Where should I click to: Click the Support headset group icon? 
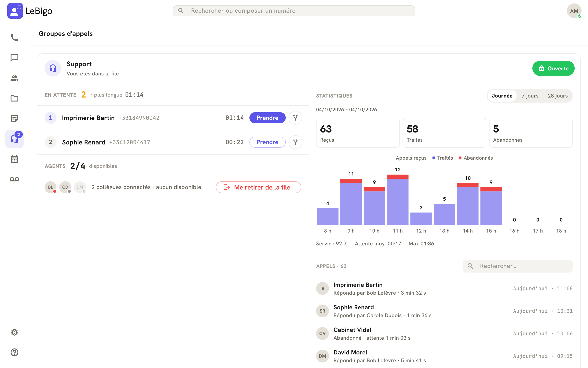pos(53,68)
